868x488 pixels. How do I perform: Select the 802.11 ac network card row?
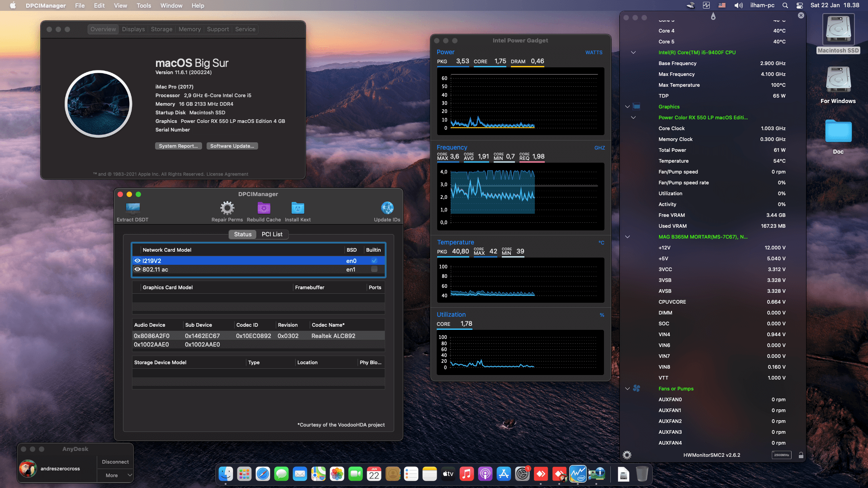pyautogui.click(x=258, y=269)
